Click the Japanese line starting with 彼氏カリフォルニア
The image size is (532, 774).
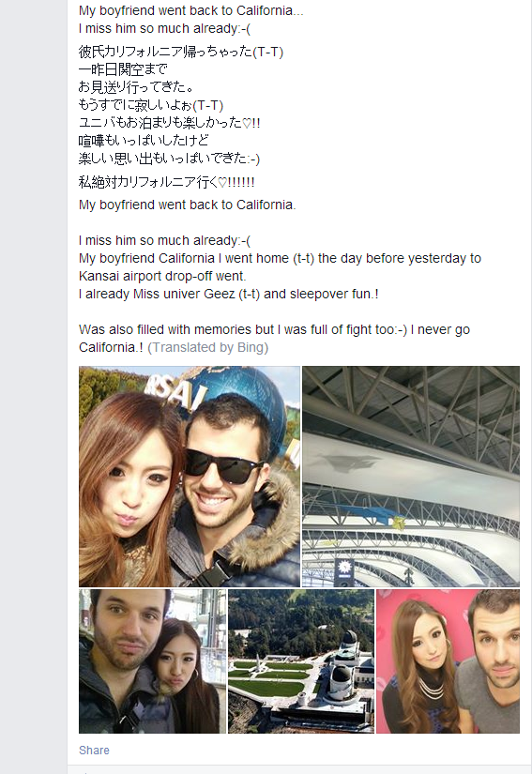point(181,52)
